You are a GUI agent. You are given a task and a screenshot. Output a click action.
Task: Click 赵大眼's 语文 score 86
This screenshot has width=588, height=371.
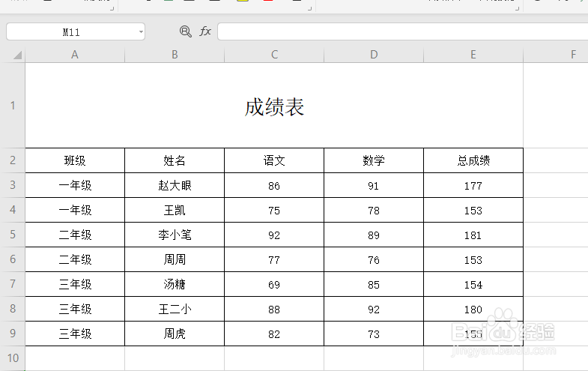[274, 185]
